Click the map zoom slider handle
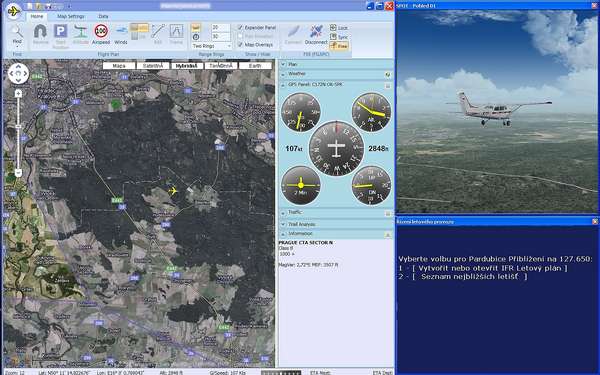600x375 pixels. pos(18,173)
